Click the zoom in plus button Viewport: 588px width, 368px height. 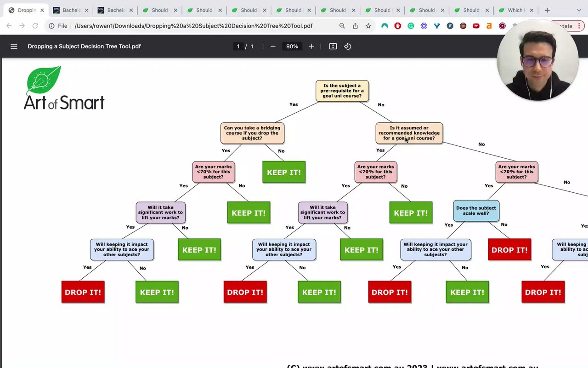click(311, 46)
